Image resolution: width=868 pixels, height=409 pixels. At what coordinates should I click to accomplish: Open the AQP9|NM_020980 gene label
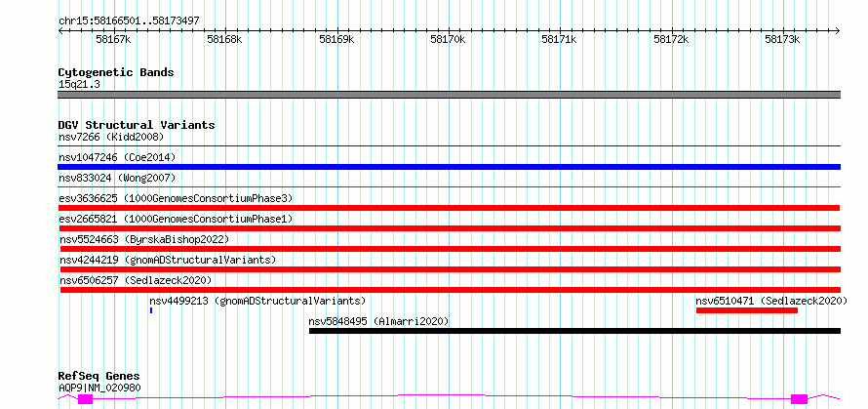point(99,388)
